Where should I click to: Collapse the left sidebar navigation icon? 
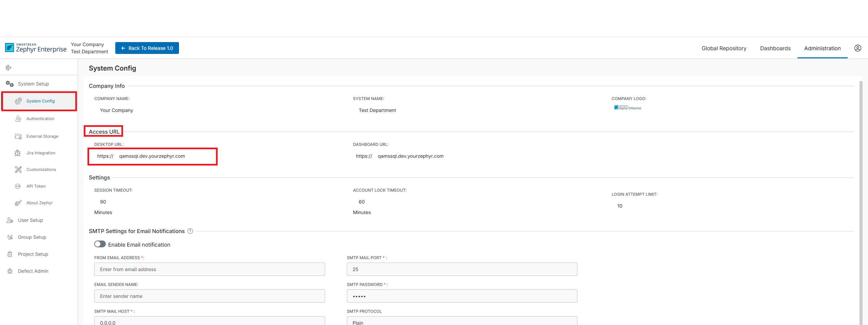[x=8, y=68]
